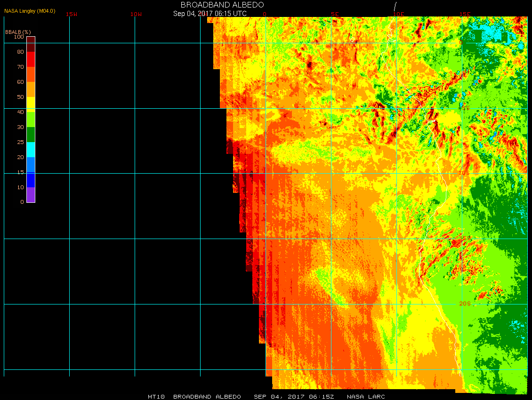The height and width of the screenshot is (400, 532).
Task: Click the 15W longitude label
Action: pyautogui.click(x=71, y=14)
